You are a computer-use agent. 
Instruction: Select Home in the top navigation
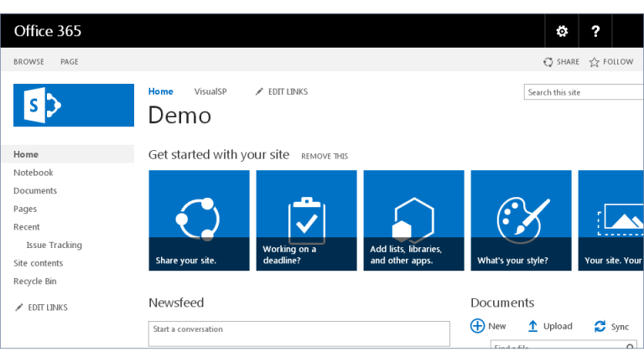coord(161,91)
